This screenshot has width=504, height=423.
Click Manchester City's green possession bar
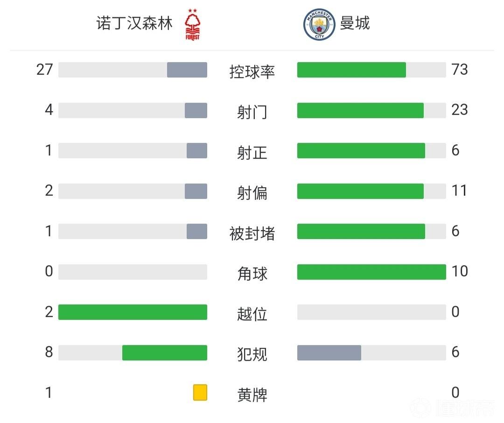pyautogui.click(x=351, y=70)
